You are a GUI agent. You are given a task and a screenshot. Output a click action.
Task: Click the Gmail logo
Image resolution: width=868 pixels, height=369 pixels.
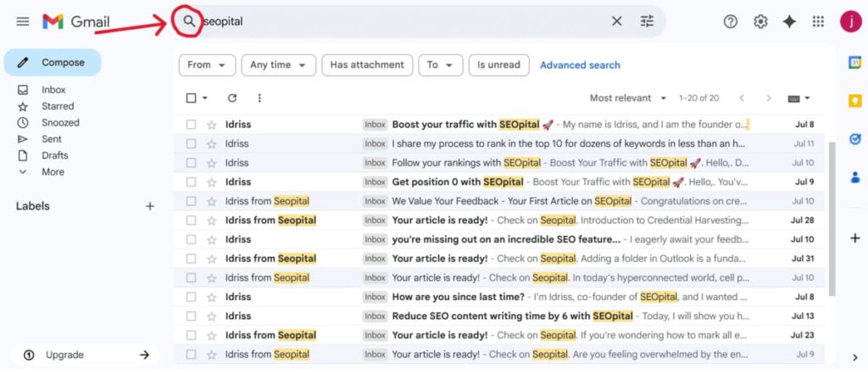click(75, 22)
